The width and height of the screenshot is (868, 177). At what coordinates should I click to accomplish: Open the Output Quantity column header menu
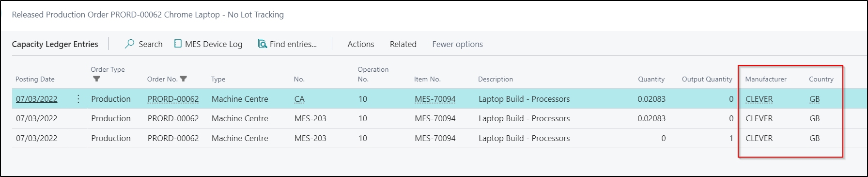click(707, 79)
